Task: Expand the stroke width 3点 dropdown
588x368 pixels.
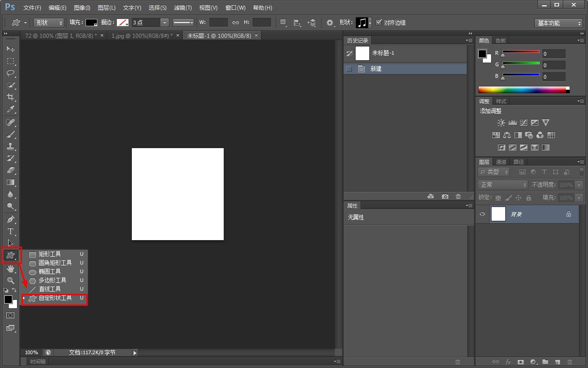Action: coord(164,23)
